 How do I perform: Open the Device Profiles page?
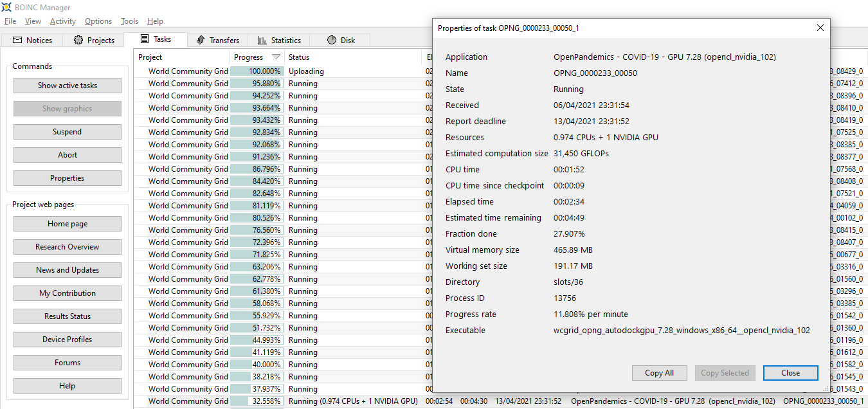[x=68, y=340]
